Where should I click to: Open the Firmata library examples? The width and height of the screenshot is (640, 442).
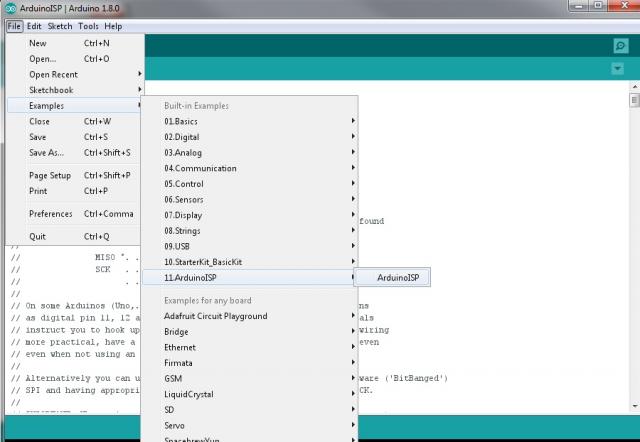pos(249,363)
